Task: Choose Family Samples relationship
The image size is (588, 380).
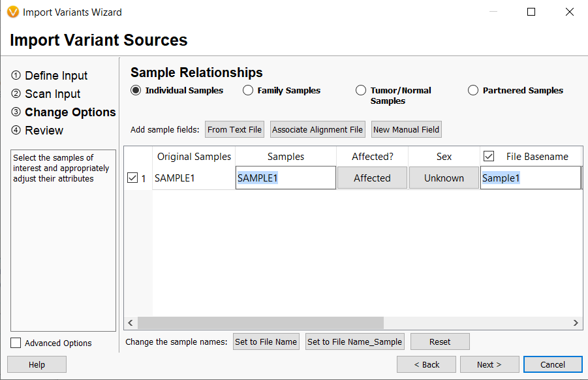Action: click(x=248, y=90)
